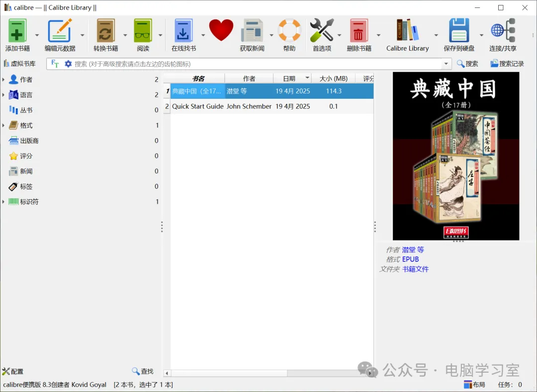The image size is (537, 392).
Task: Select the Publisher (出版商) category
Action: coord(29,141)
